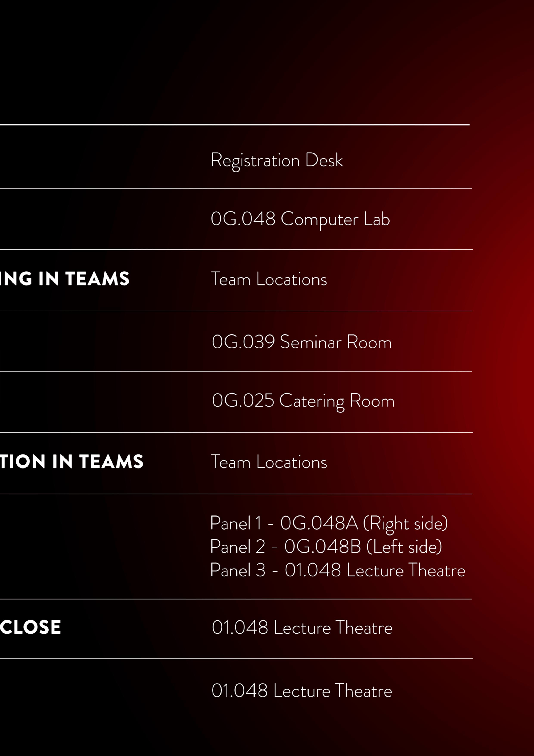Click the divider line below Catering Room
The width and height of the screenshot is (534, 756).
(236, 432)
